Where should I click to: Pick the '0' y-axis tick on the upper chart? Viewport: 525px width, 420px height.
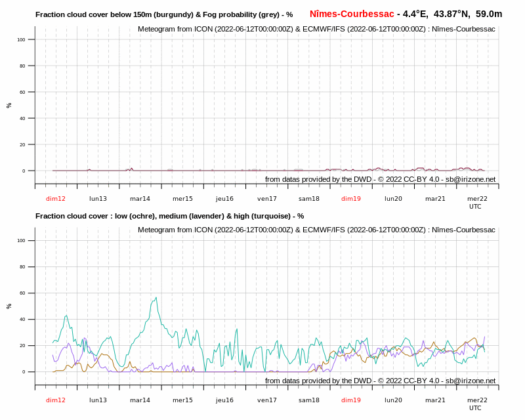pos(24,171)
